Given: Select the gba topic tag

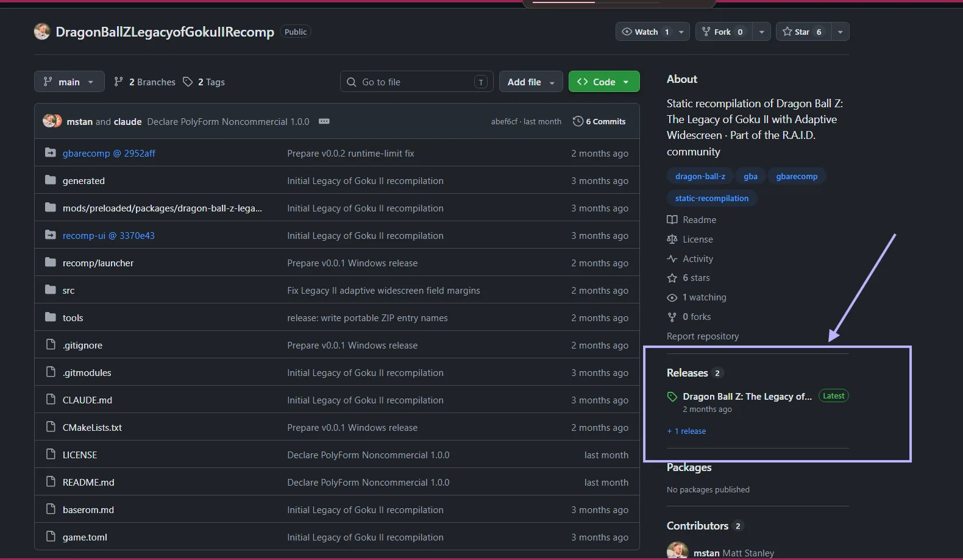Looking at the screenshot, I should [x=750, y=176].
